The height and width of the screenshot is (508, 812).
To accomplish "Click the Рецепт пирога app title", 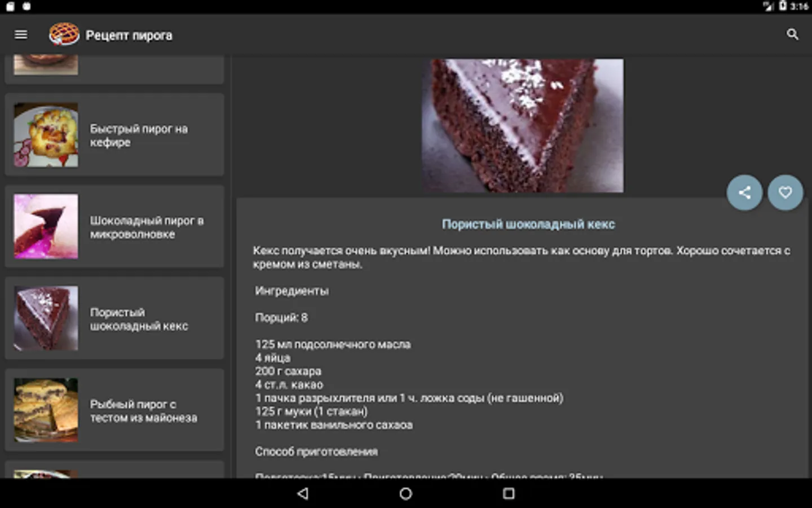I will 129,35.
